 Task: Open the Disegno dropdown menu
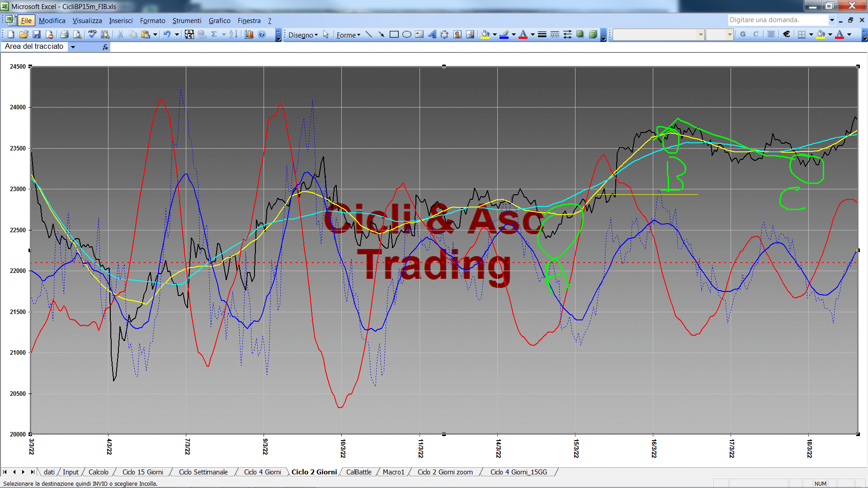click(x=303, y=35)
